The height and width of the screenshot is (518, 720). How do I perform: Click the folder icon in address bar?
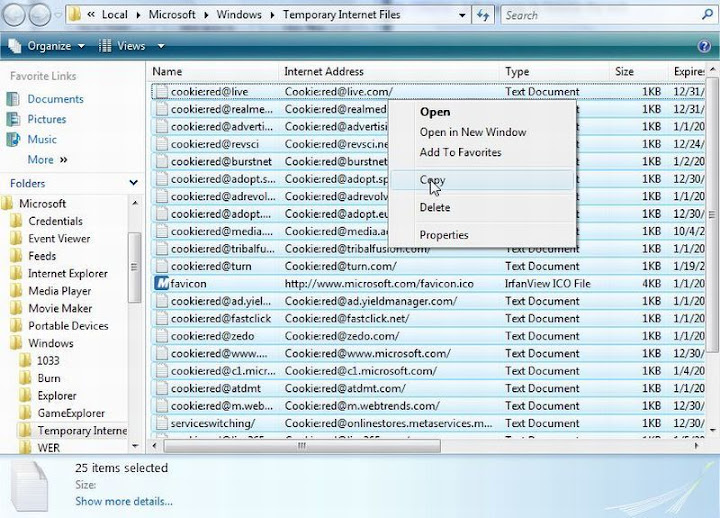75,15
